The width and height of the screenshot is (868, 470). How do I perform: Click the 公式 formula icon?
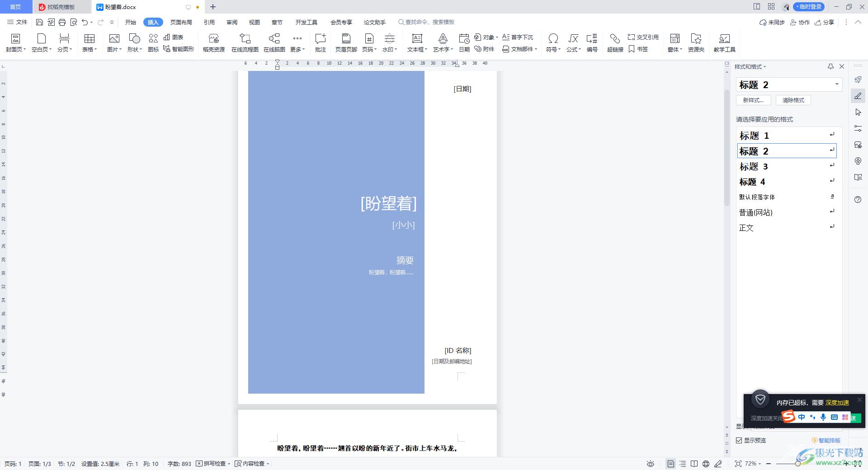click(x=573, y=39)
